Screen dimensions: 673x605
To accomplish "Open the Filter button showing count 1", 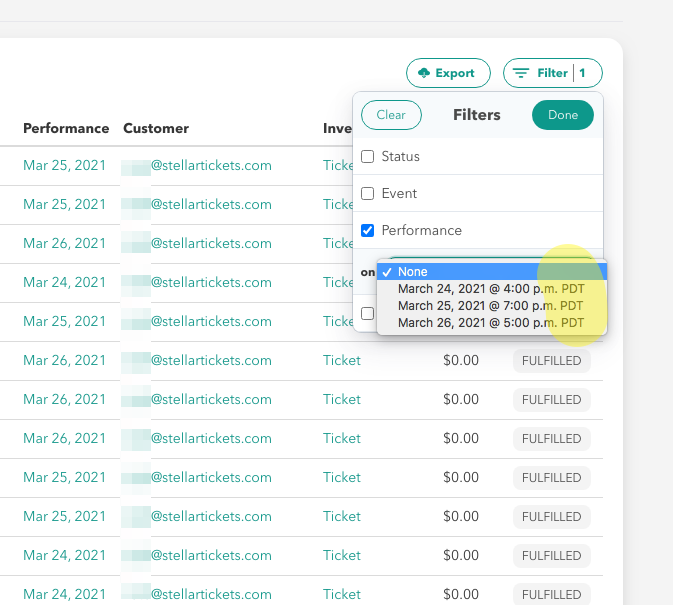I will coord(552,73).
